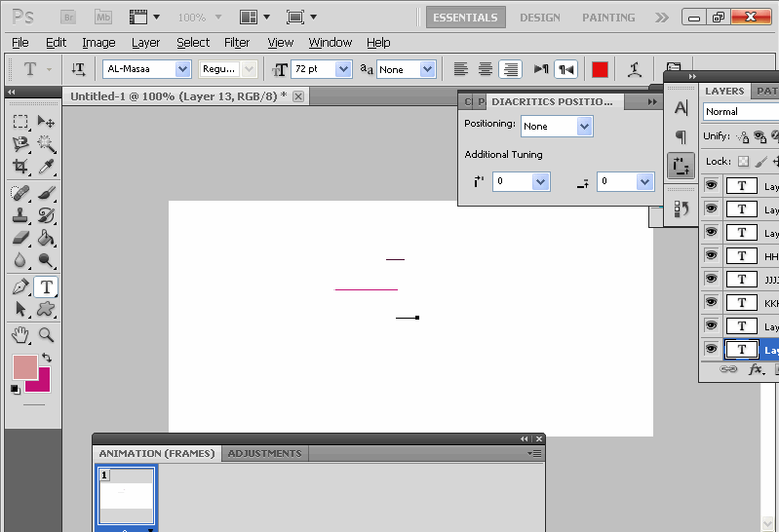Set right-to-left paragraph direction
The image size is (779, 532).
point(565,69)
